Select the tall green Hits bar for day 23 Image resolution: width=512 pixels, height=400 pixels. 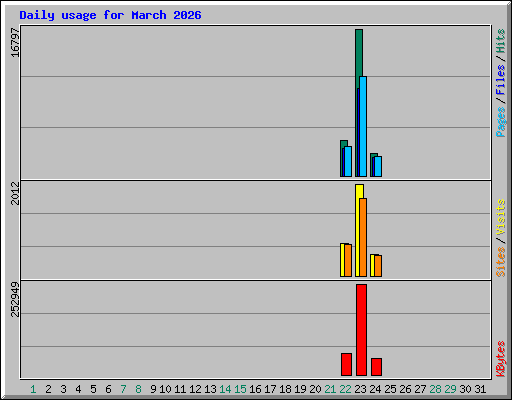tap(359, 53)
